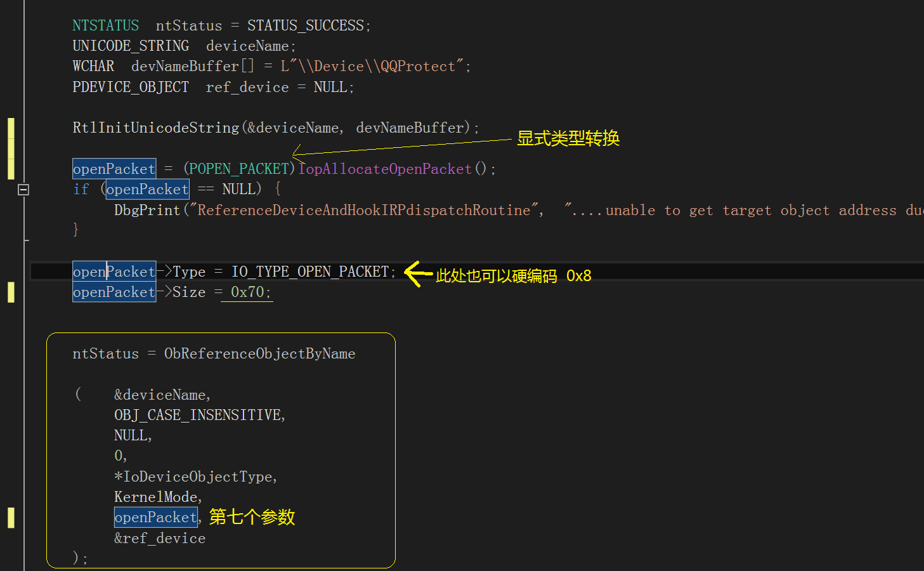Viewport: 924px width, 571px height.
Task: Click ntStatus before ObReferenceObjectByName
Action: click(105, 353)
